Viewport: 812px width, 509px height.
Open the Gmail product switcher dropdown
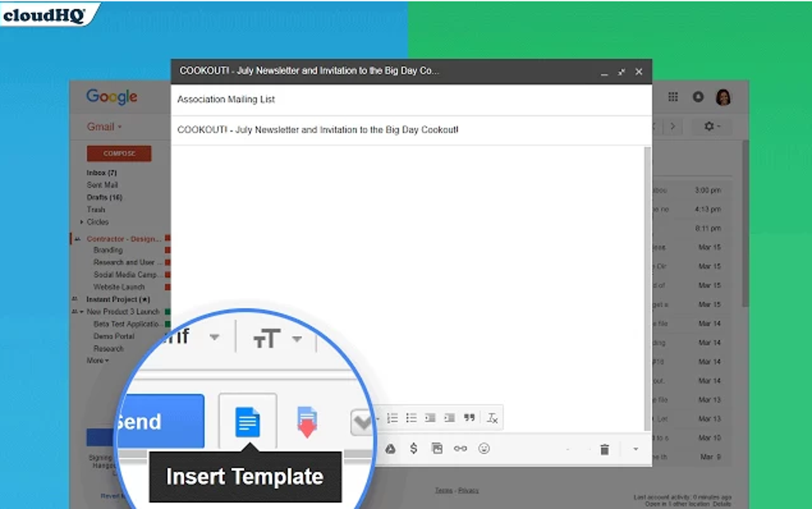coord(104,127)
